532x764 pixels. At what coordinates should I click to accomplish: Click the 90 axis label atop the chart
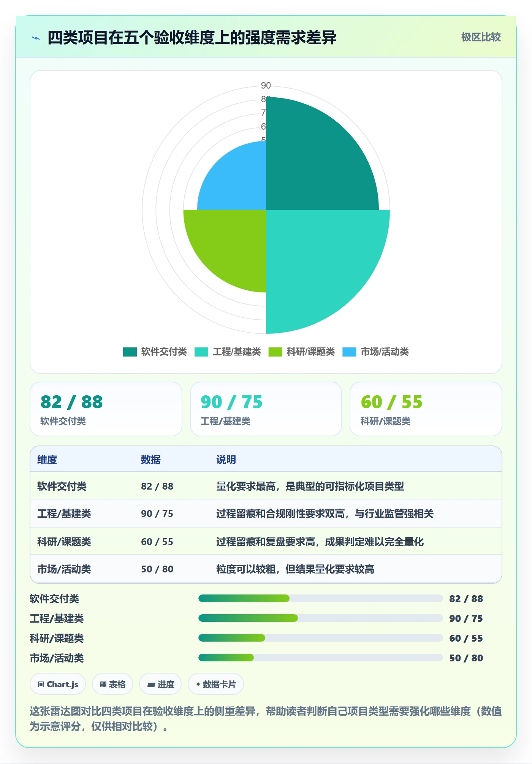click(x=266, y=86)
